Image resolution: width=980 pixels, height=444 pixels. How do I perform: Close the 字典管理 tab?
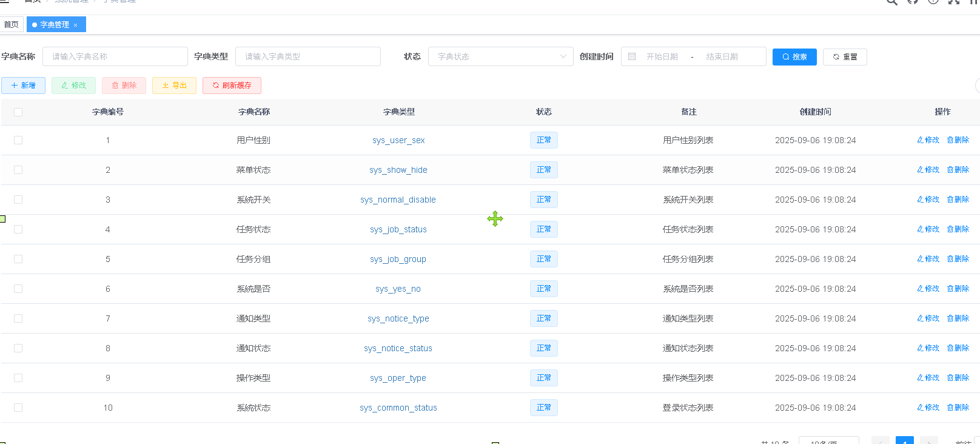[x=76, y=25]
